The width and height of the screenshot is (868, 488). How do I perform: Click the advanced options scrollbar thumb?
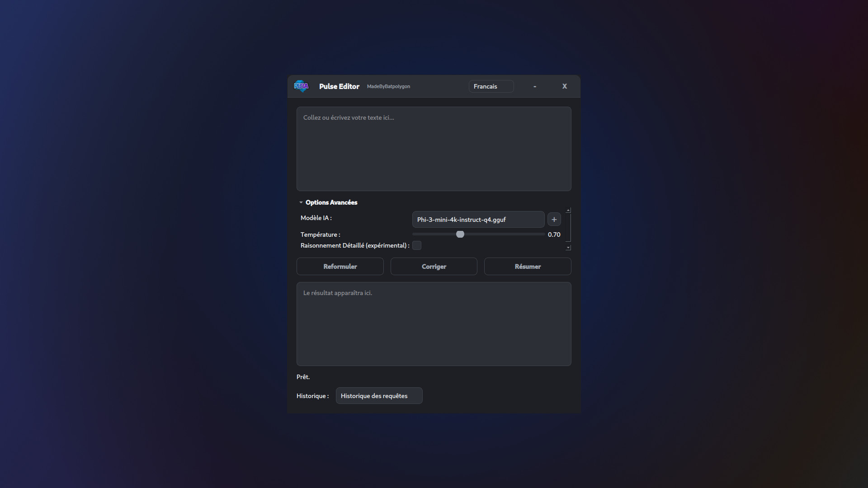(568, 227)
